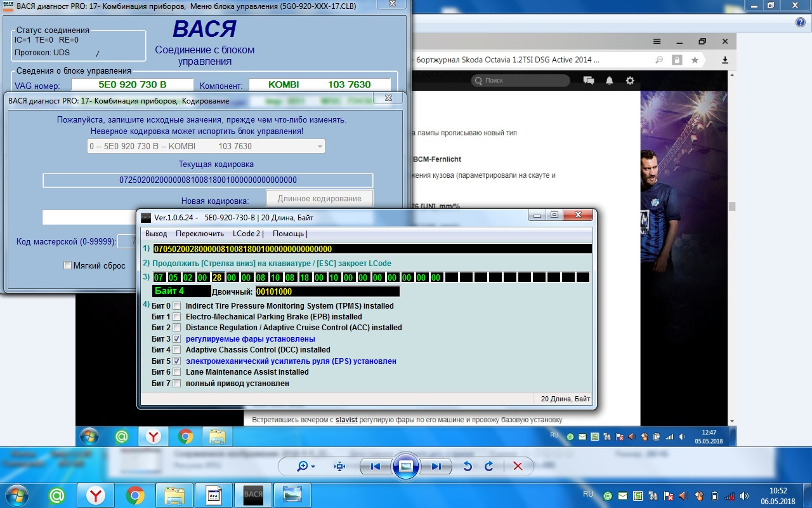Check Бит 2 Adaptive Cruise Control installed
Screen dimensions: 812x508
click(x=177, y=328)
